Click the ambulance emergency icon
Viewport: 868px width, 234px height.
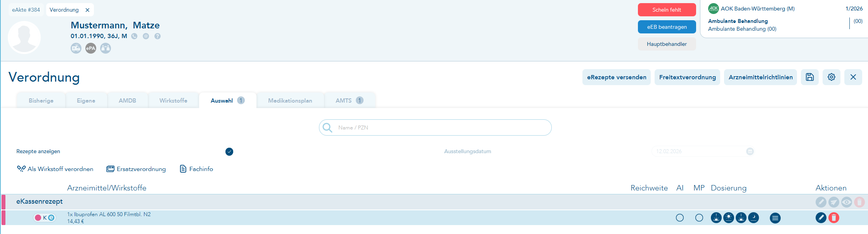(x=76, y=48)
